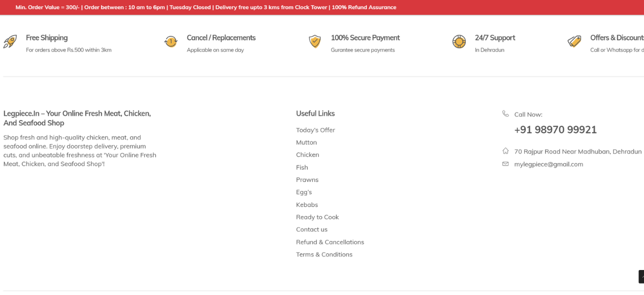The image size is (644, 295).
Task: Click the Secure Payment shield icon
Action: click(x=315, y=41)
